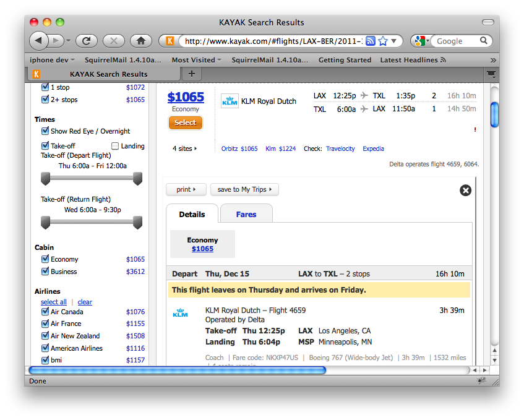
Task: Expand the 'print' options menu
Action: pos(186,190)
